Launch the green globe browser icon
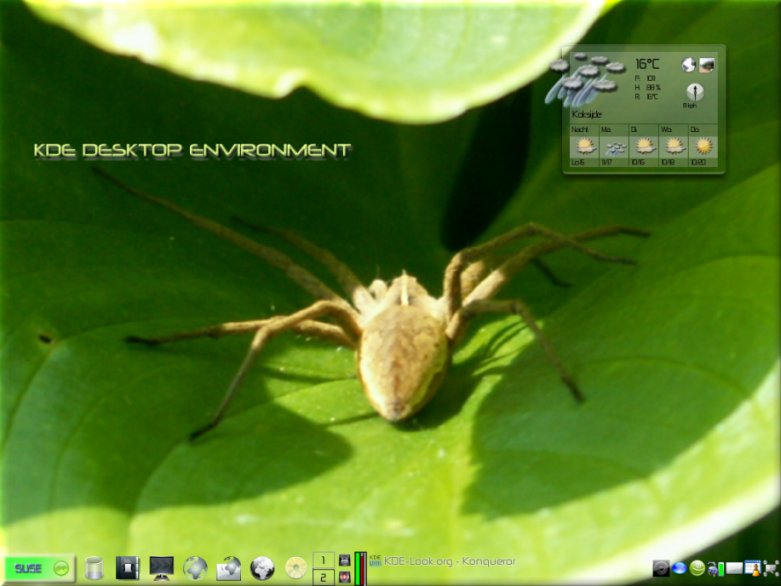The image size is (781, 586). (195, 568)
